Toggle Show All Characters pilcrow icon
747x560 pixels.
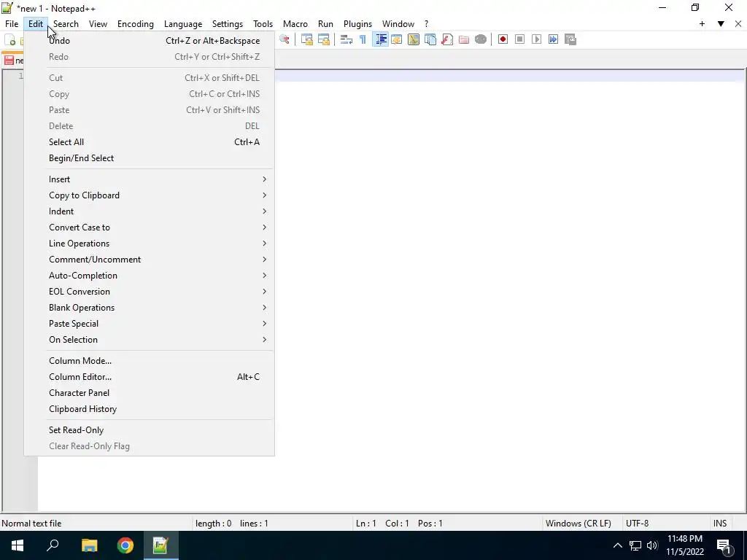[x=363, y=39]
